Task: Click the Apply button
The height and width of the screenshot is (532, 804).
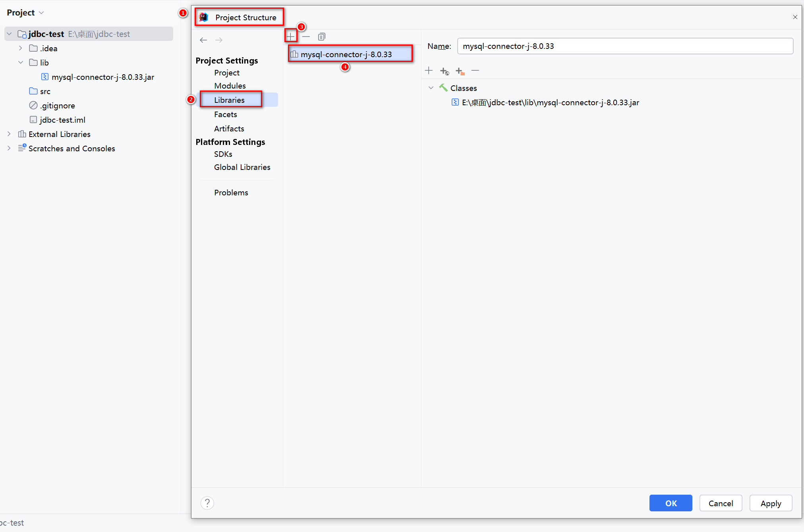Action: point(770,503)
